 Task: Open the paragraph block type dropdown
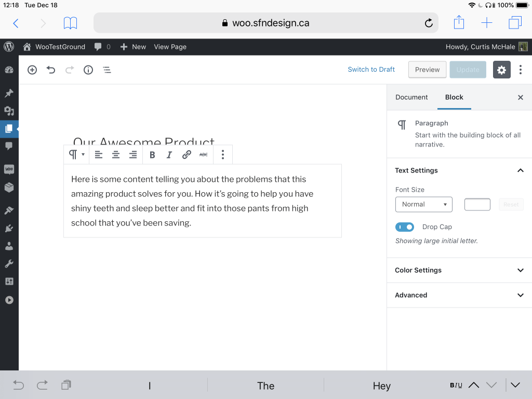pyautogui.click(x=76, y=154)
